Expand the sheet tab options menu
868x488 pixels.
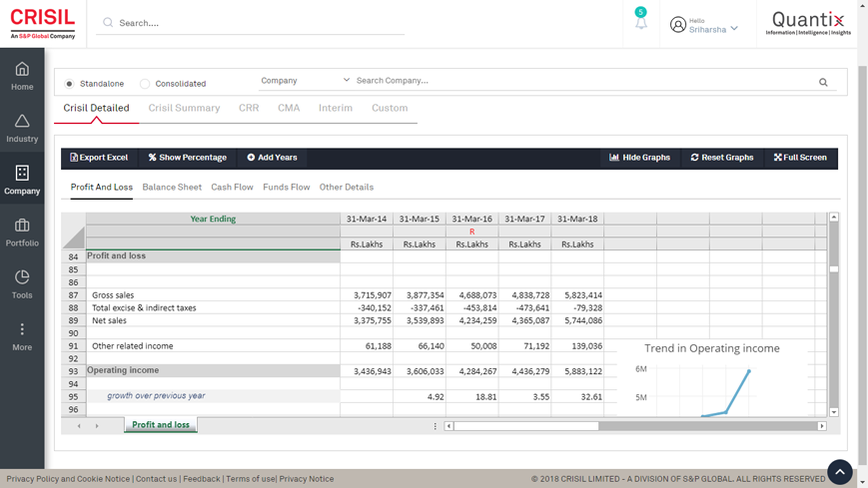tap(434, 426)
